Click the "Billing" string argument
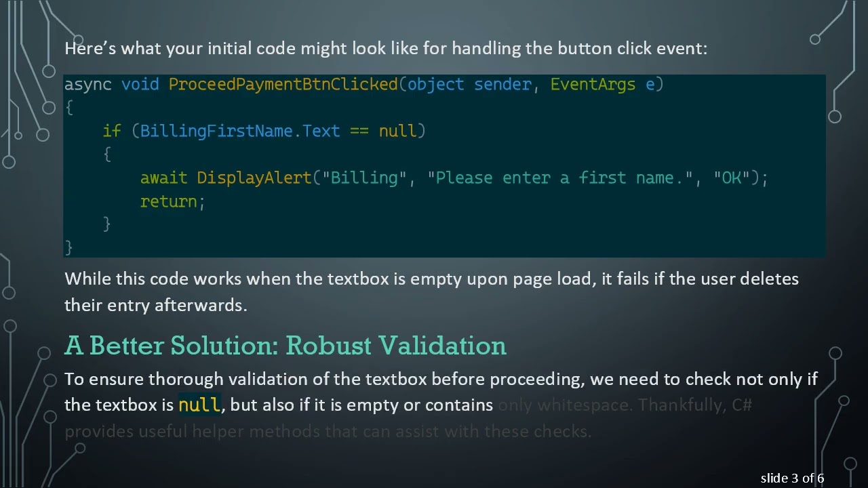 coord(364,178)
